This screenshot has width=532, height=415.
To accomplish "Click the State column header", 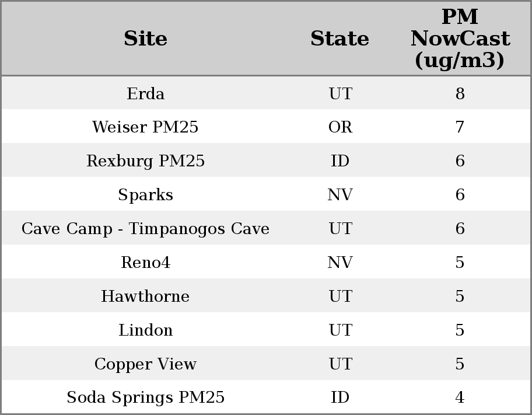I will [339, 39].
